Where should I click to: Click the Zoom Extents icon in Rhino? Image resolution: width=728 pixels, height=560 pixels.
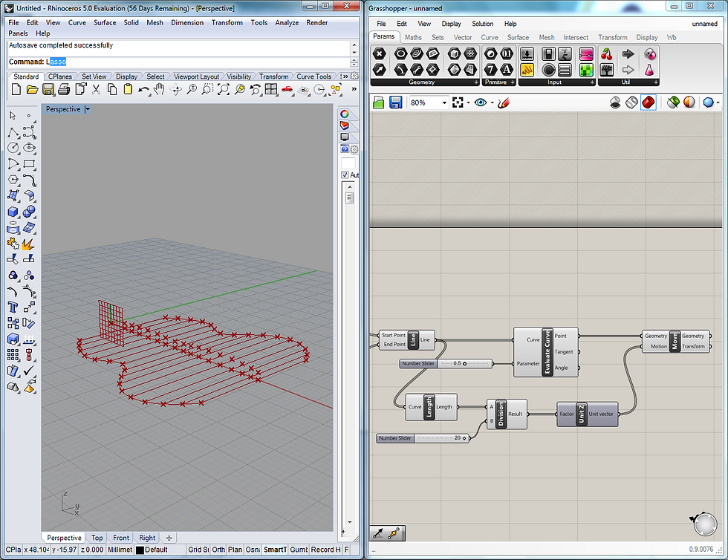224,90
